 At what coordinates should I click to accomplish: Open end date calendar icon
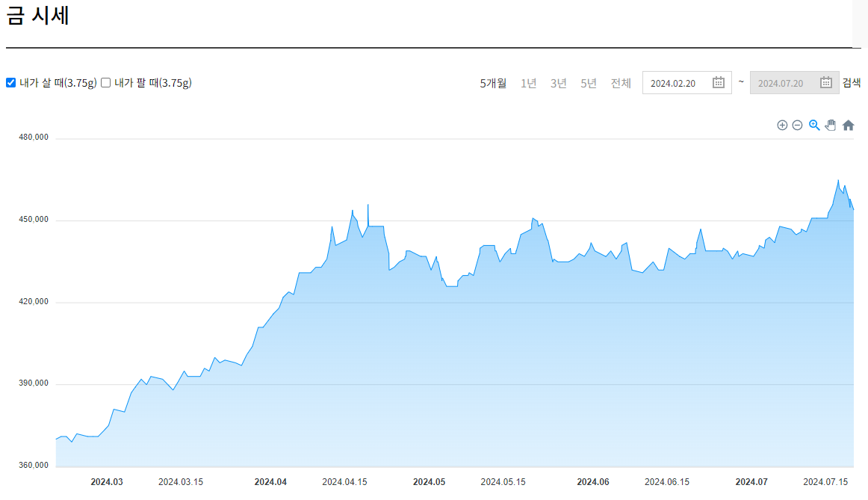point(826,82)
